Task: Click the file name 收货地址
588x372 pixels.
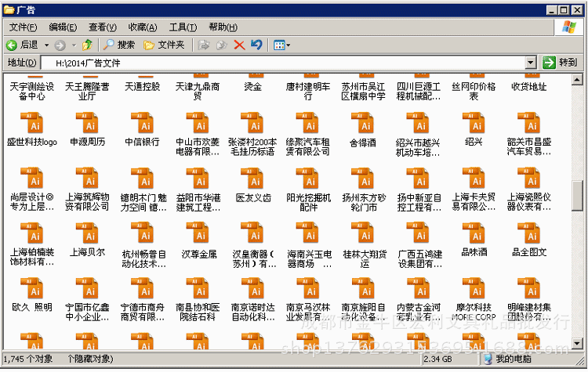Action: pyautogui.click(x=528, y=86)
